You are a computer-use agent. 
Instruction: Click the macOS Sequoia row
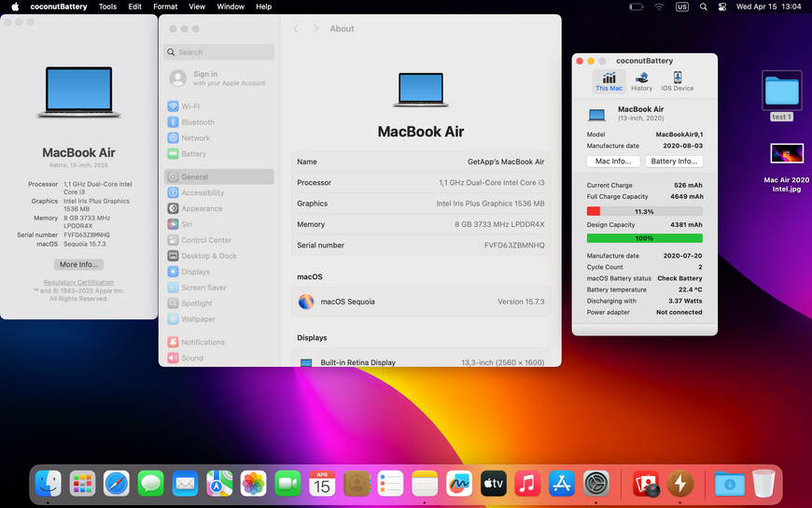pyautogui.click(x=421, y=302)
